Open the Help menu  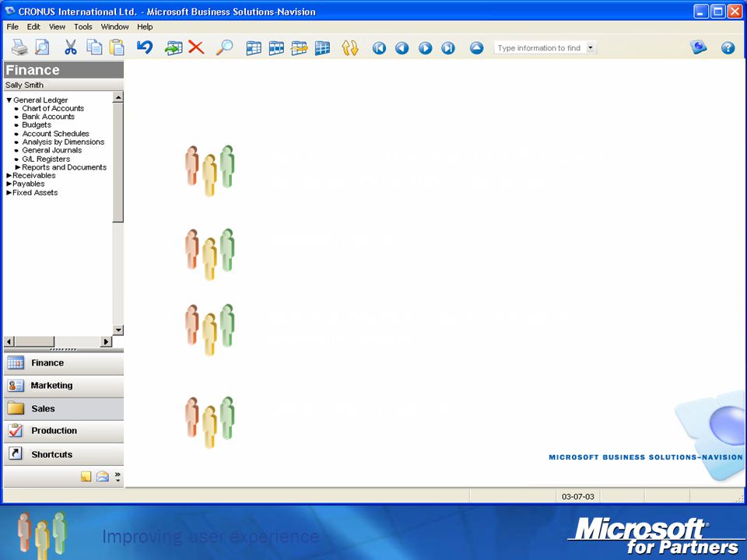145,26
